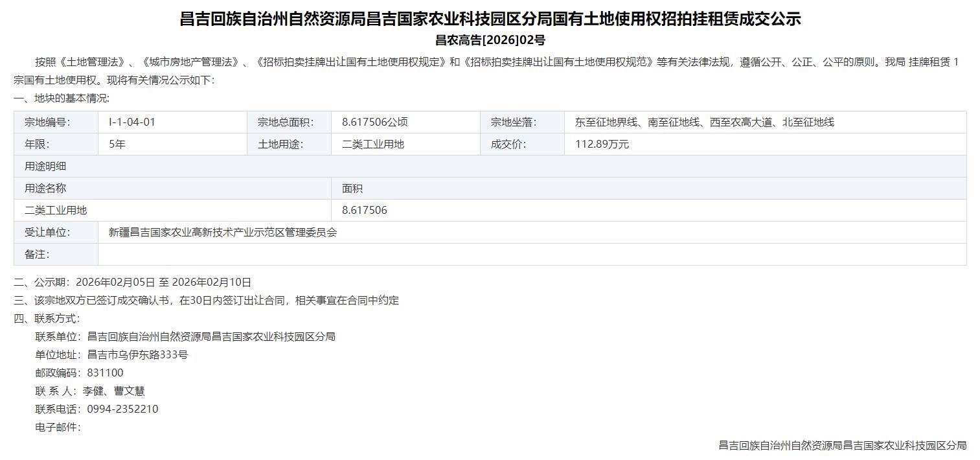Click the phone number 0994-2352210
980x460 pixels.
122,409
